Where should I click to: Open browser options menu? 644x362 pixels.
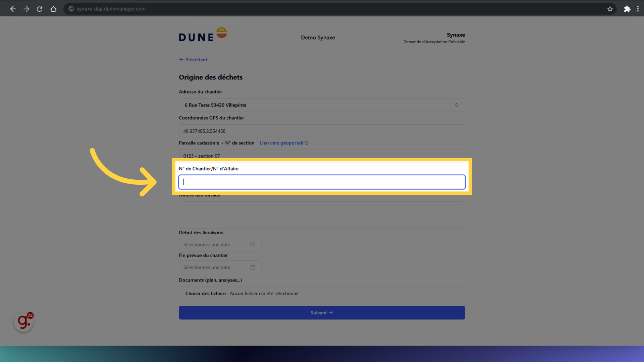coord(638,9)
